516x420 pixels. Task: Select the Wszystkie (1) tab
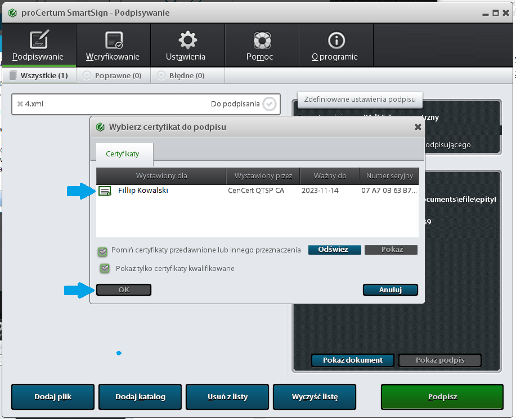(39, 76)
